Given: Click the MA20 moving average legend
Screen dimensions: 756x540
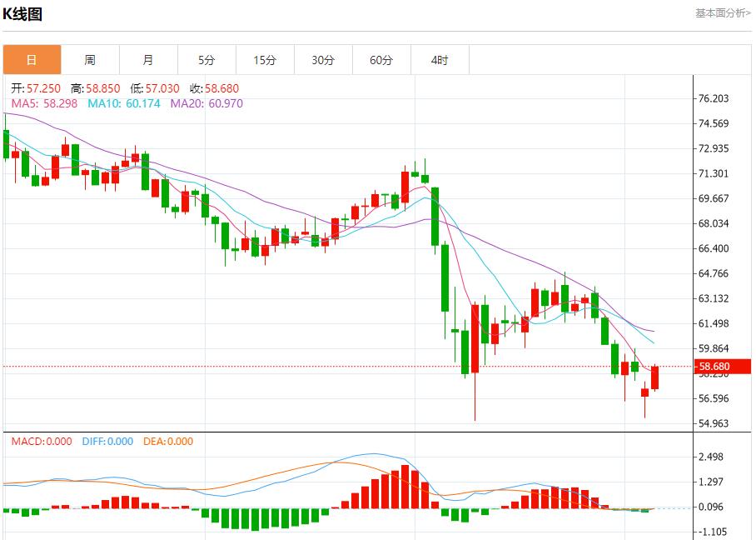Looking at the screenshot, I should tap(206, 103).
